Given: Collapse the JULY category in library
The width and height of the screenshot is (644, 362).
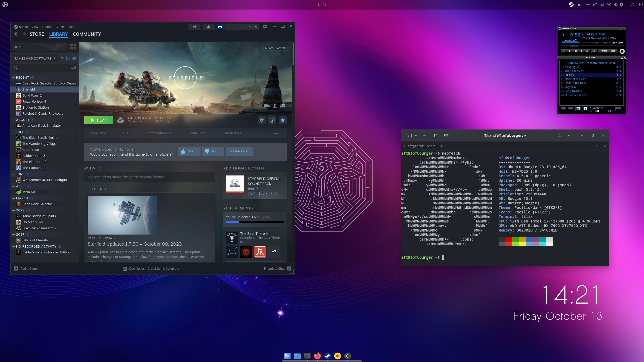Looking at the screenshot, I should pyautogui.click(x=14, y=132).
